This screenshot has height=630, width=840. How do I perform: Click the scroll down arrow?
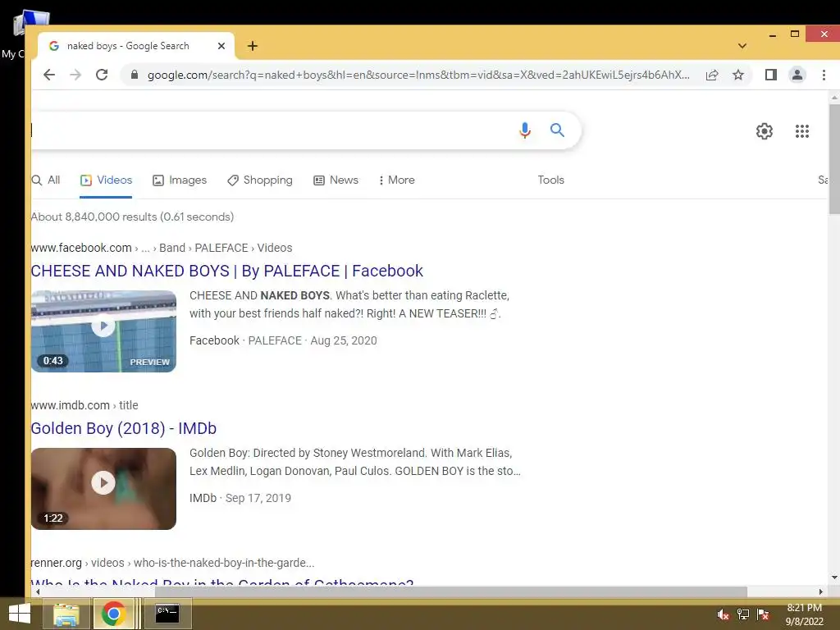834,577
